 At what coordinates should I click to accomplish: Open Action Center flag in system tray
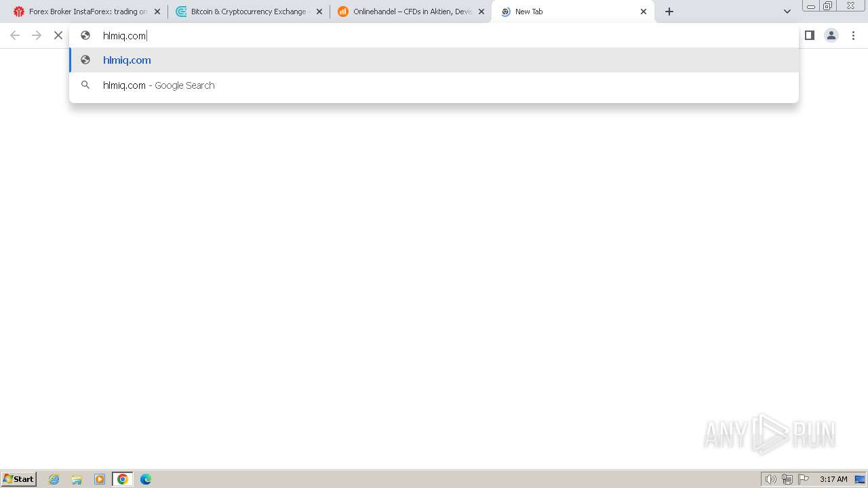pos(804,479)
